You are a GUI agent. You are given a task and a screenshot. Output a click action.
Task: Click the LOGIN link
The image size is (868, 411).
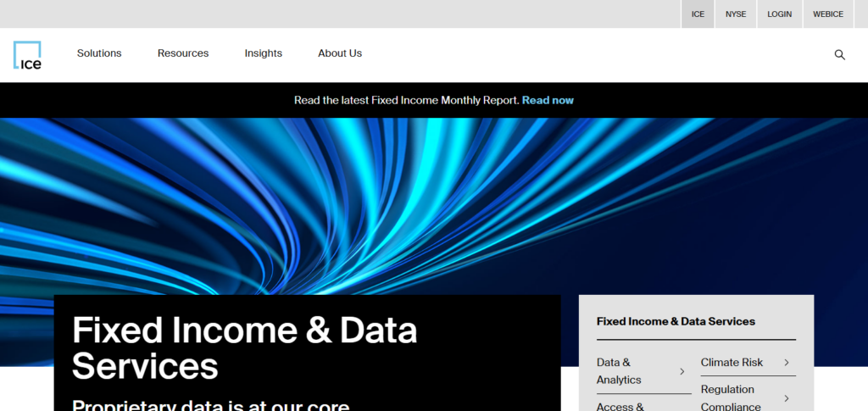click(780, 14)
